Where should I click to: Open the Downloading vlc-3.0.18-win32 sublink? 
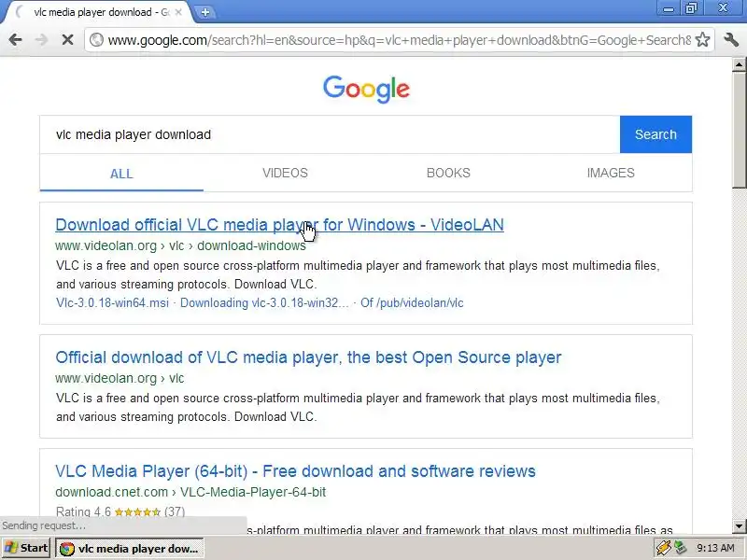264,302
